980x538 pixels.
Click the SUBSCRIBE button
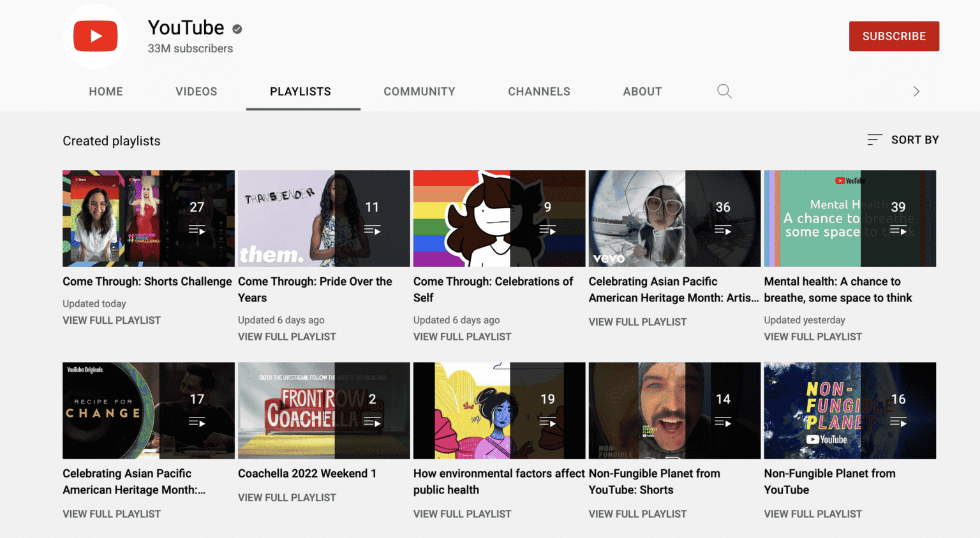point(893,36)
